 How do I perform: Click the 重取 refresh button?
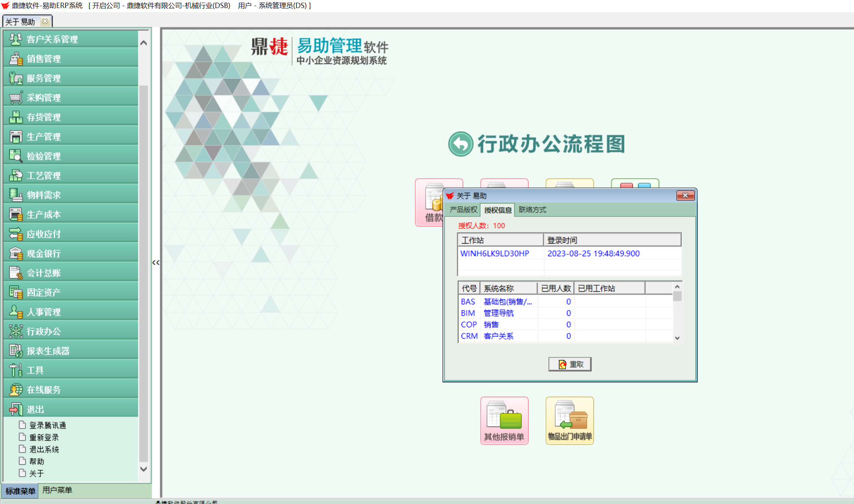570,364
